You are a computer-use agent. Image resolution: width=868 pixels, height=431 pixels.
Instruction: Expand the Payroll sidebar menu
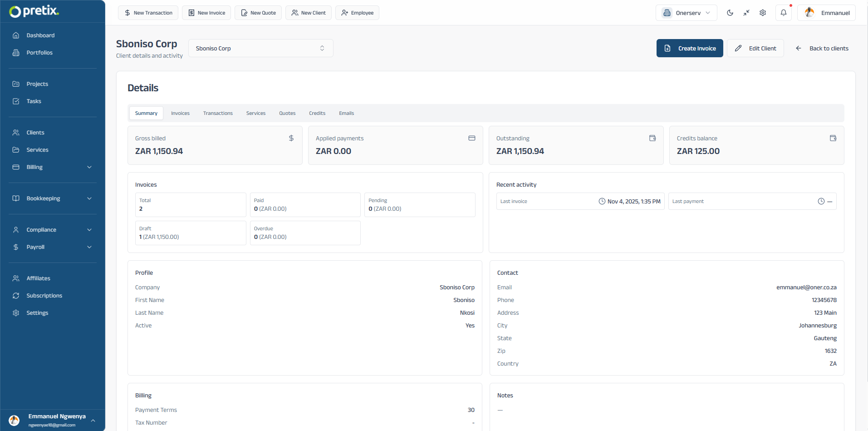(x=52, y=247)
